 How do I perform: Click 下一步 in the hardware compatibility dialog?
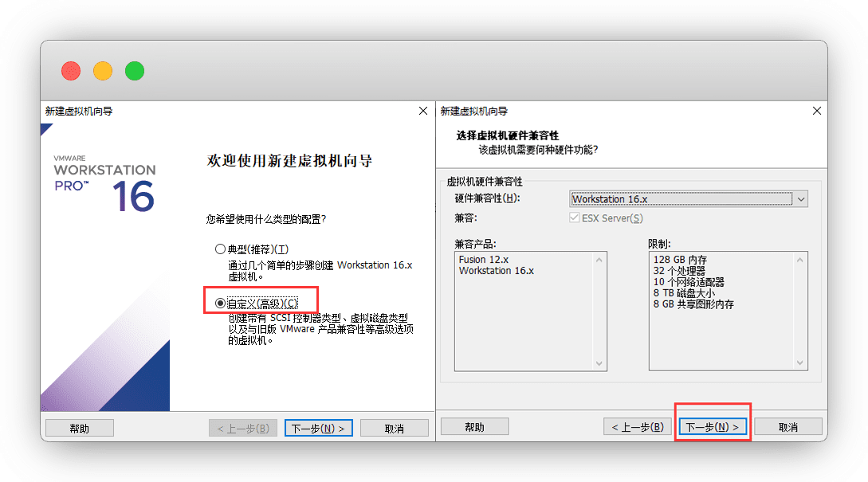[x=713, y=428]
